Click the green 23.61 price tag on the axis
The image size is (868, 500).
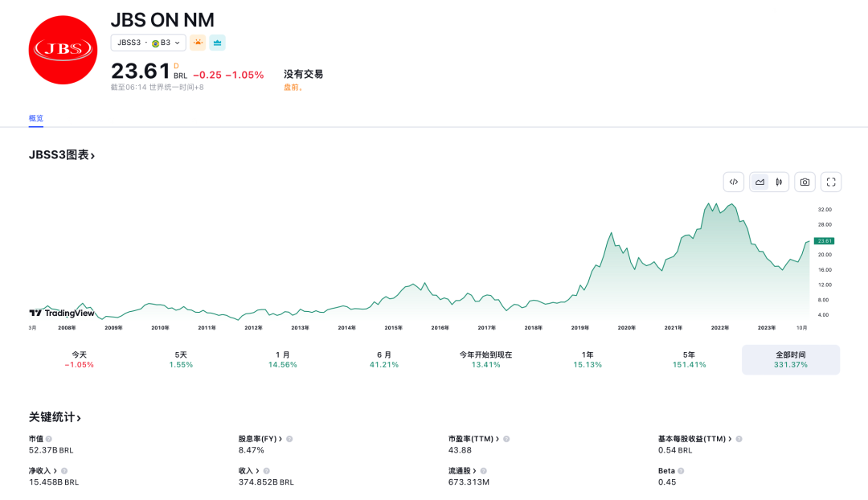[x=825, y=241]
